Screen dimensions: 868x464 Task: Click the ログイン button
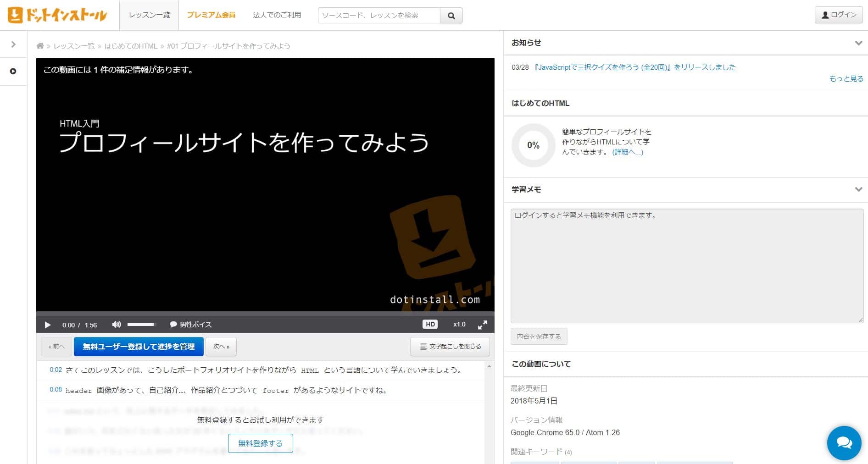click(839, 15)
